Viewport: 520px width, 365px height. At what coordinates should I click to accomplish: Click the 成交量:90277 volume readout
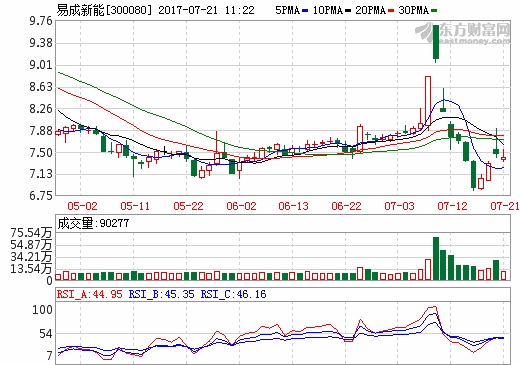coord(93,223)
